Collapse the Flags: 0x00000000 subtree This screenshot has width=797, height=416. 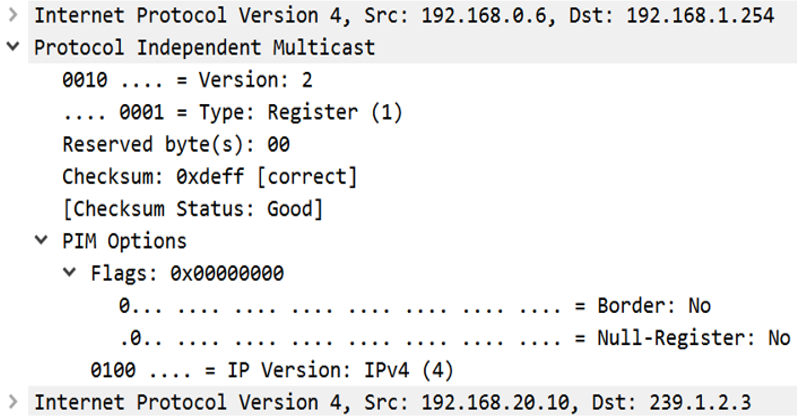68,273
